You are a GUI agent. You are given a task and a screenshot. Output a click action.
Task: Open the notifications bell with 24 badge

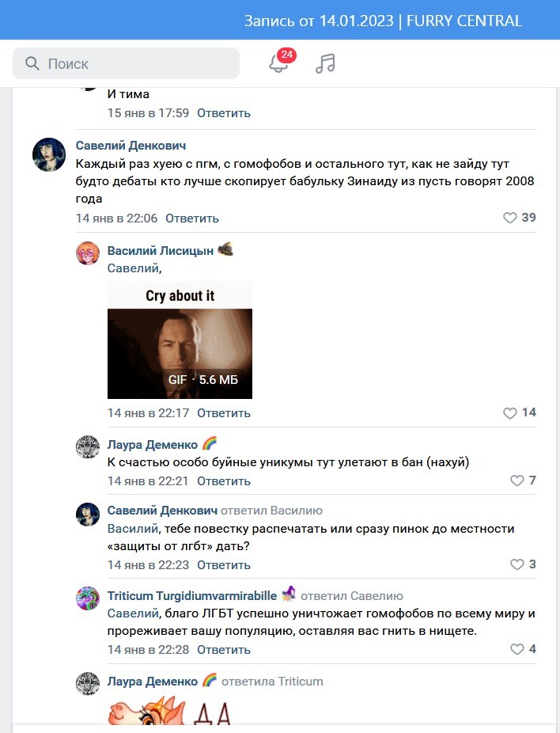(279, 63)
